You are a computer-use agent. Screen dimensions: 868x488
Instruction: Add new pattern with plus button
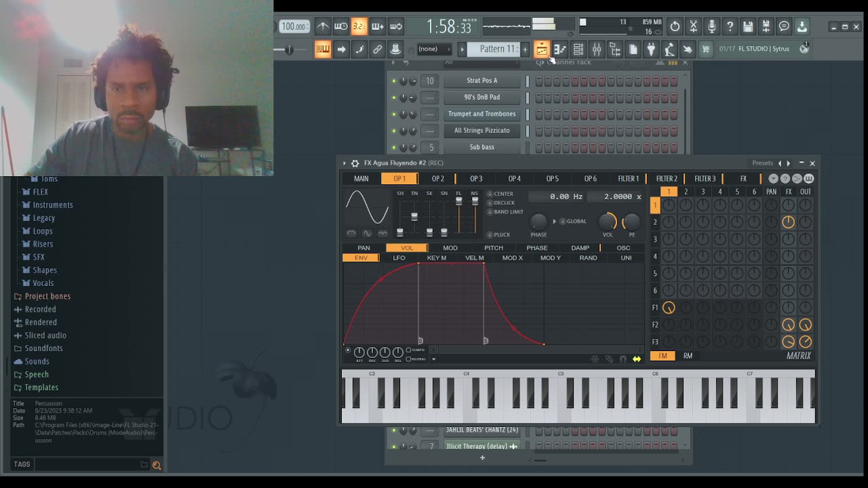(x=525, y=49)
